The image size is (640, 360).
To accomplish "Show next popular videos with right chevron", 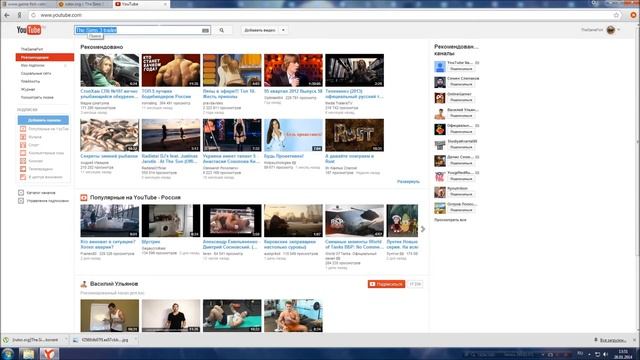I will point(423,229).
